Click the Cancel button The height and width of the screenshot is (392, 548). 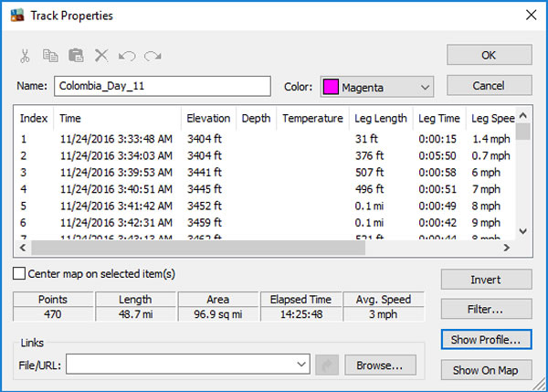click(x=490, y=86)
